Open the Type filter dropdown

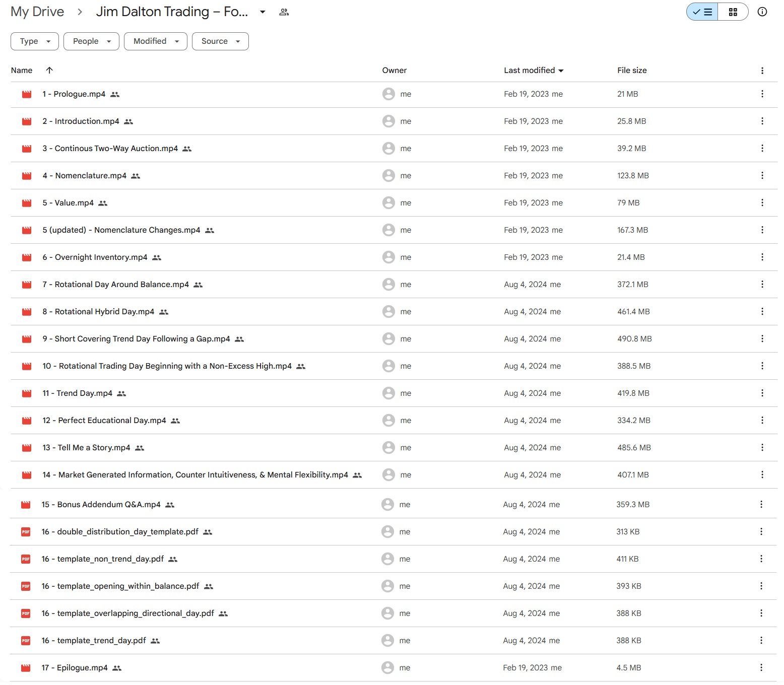(35, 41)
